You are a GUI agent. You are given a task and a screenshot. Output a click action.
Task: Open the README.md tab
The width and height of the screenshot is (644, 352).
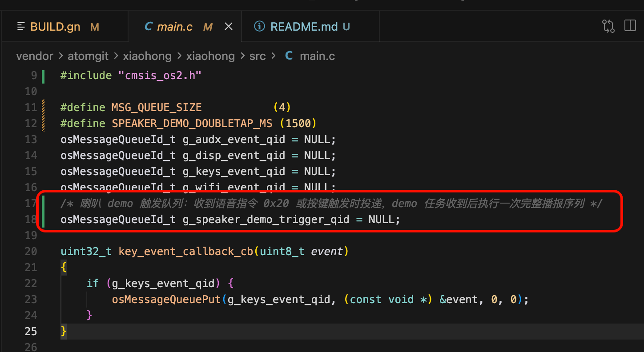[310, 27]
